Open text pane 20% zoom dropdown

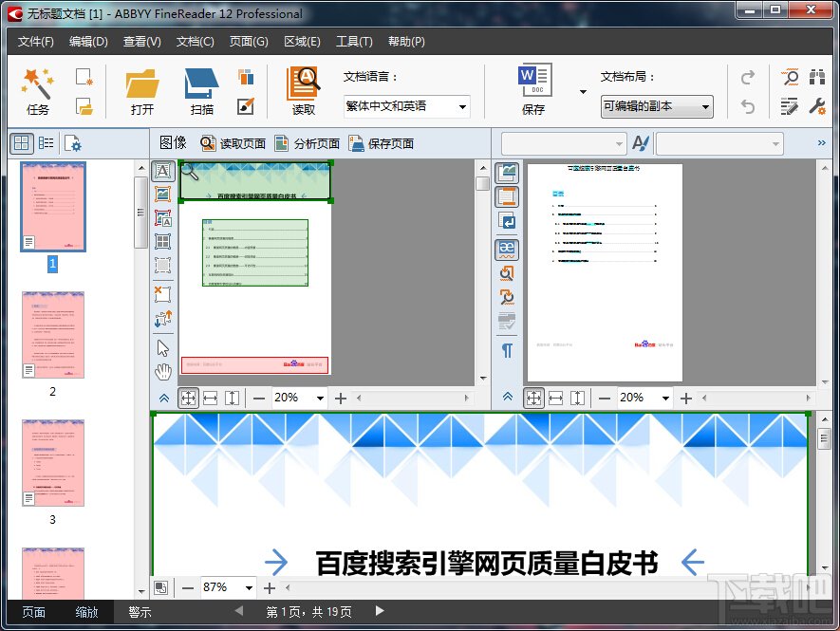665,398
